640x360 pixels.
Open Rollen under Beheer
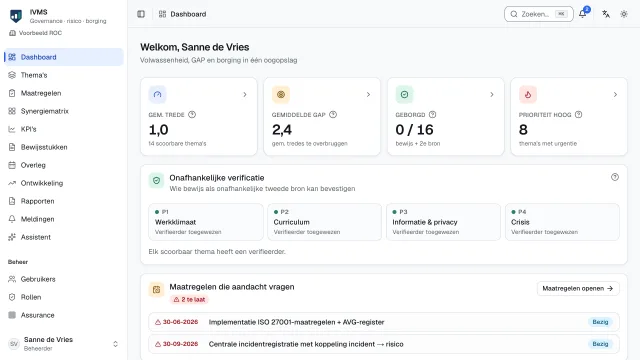pos(64,297)
